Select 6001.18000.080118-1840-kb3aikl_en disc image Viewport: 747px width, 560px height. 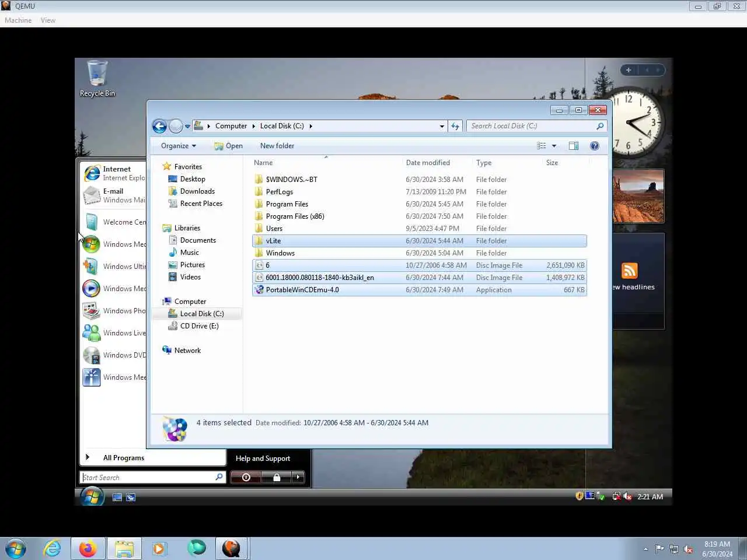click(x=419, y=278)
